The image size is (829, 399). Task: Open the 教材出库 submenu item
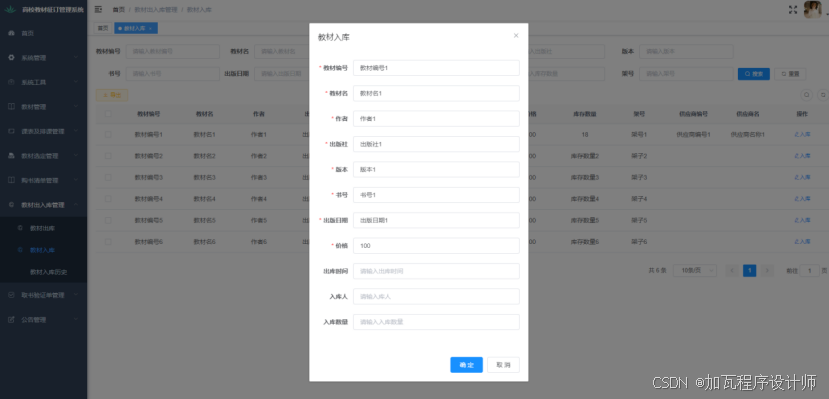point(43,228)
